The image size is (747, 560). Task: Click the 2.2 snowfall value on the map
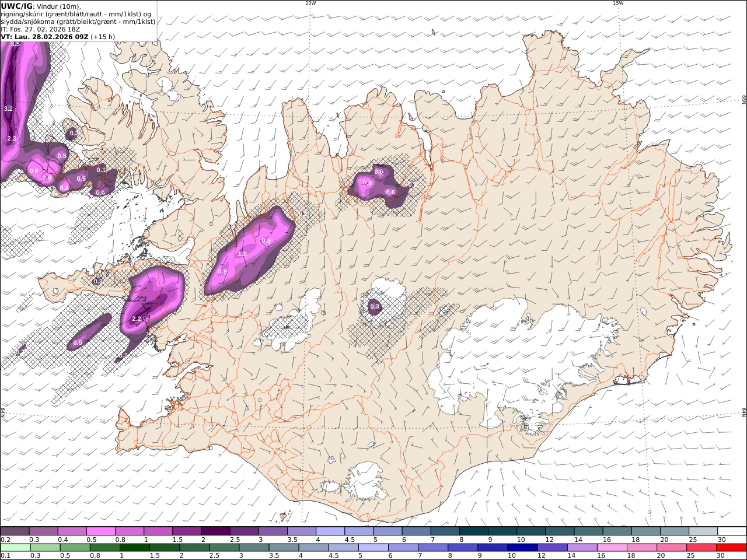[x=137, y=318]
